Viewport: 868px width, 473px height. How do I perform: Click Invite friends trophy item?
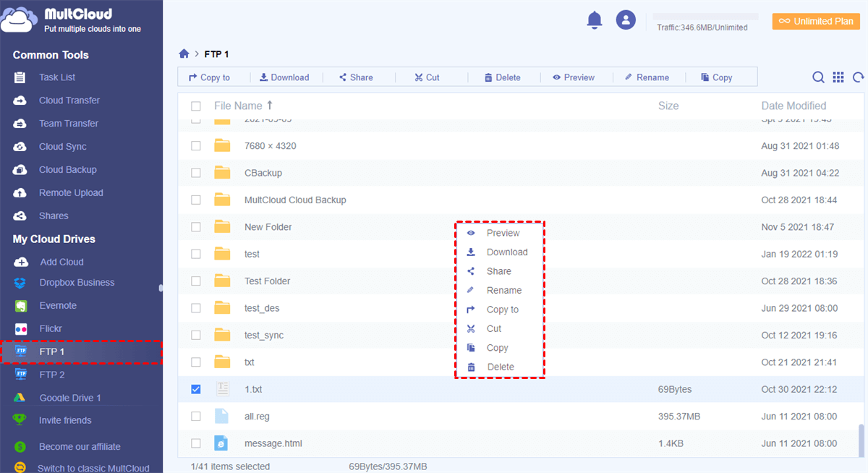pos(65,420)
